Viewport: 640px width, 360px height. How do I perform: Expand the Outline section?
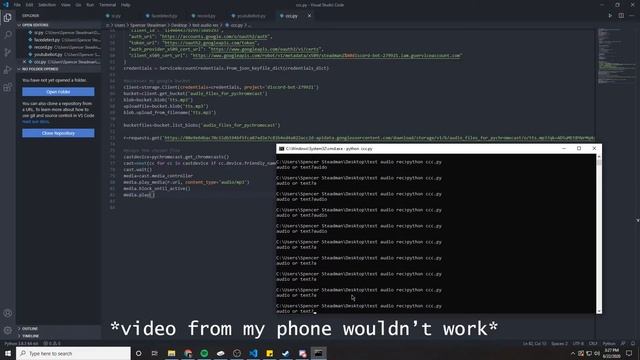59,329
